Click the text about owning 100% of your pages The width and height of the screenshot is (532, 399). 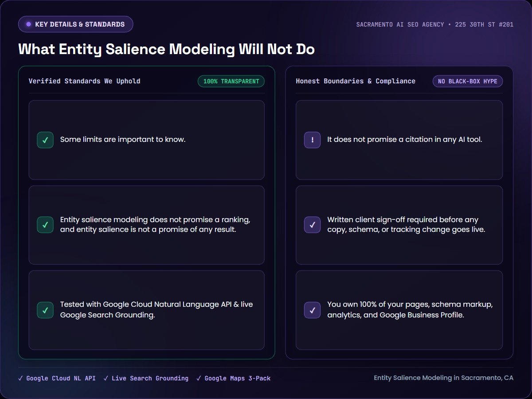coord(410,310)
